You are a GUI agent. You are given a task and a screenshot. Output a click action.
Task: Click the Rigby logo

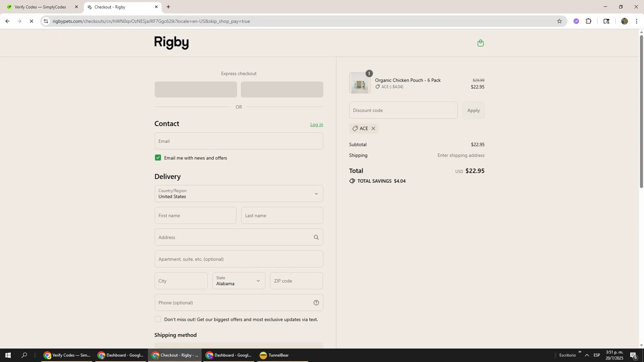171,42
